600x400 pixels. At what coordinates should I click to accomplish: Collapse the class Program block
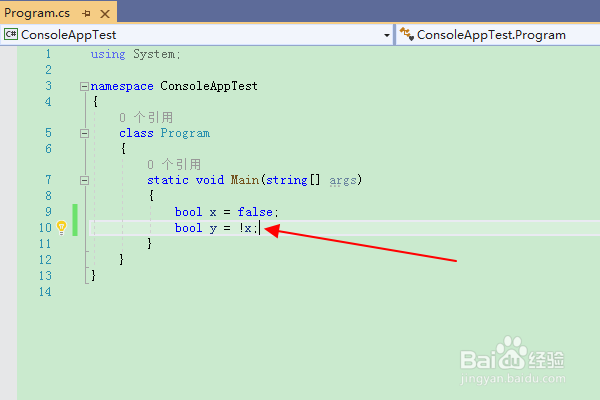pos(84,133)
